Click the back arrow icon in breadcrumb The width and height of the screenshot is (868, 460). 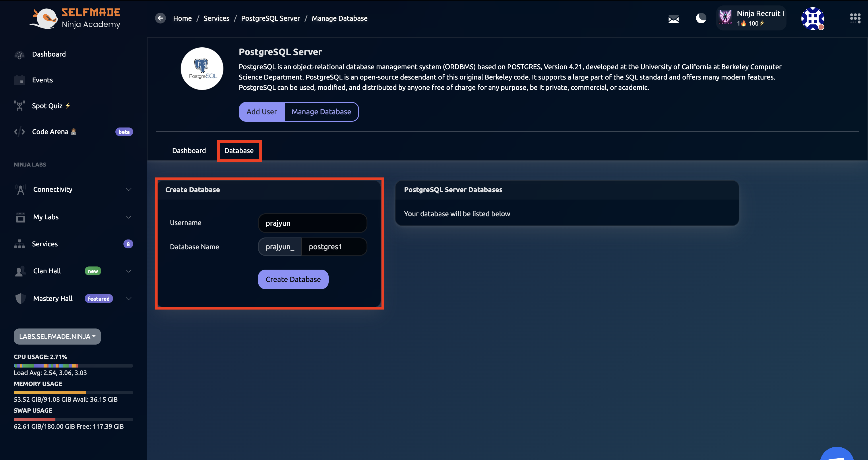coord(160,18)
